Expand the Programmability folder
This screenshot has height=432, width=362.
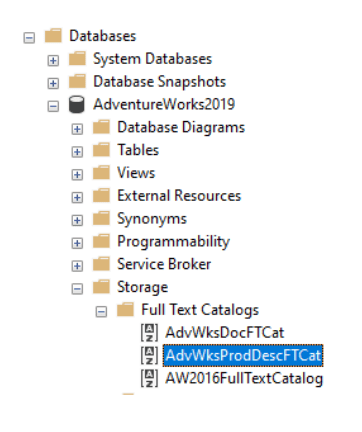coord(77,243)
